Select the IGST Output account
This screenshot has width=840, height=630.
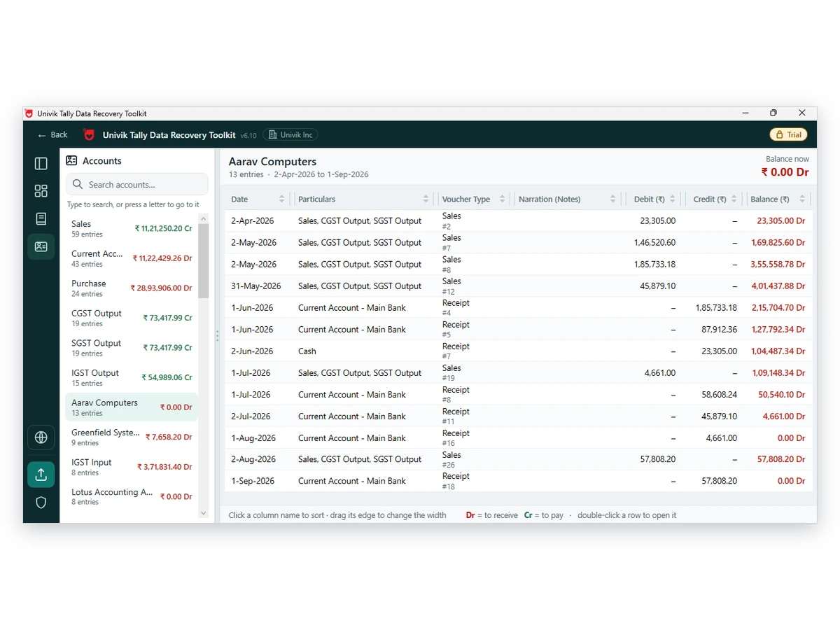tap(132, 377)
